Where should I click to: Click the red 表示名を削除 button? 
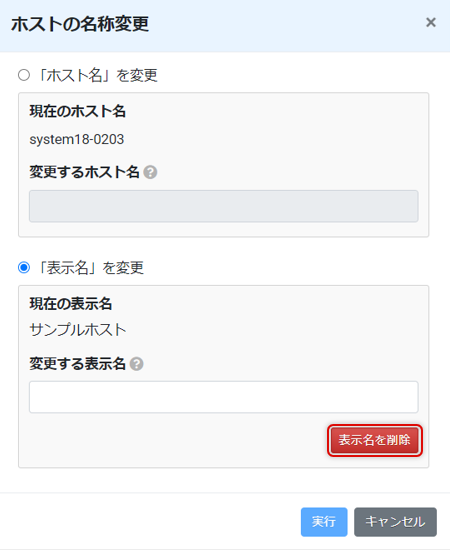click(x=375, y=440)
